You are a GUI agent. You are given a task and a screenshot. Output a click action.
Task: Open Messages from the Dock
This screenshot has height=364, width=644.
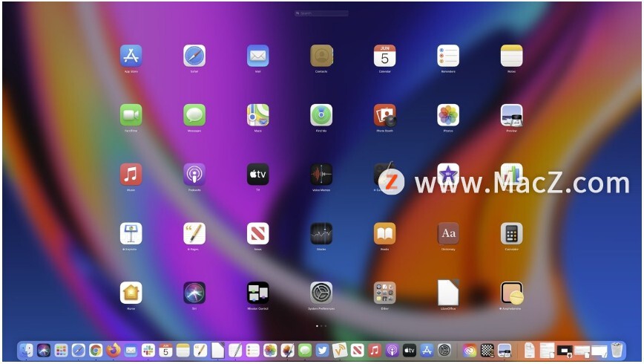tap(305, 351)
